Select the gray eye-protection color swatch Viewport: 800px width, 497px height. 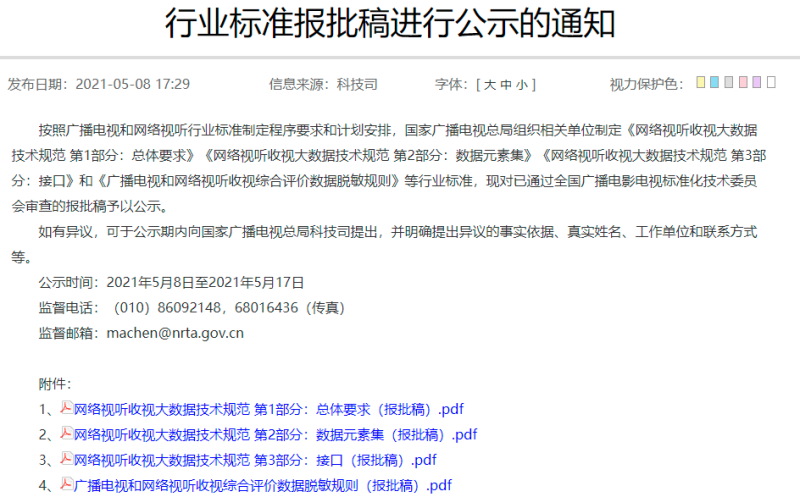pos(729,82)
